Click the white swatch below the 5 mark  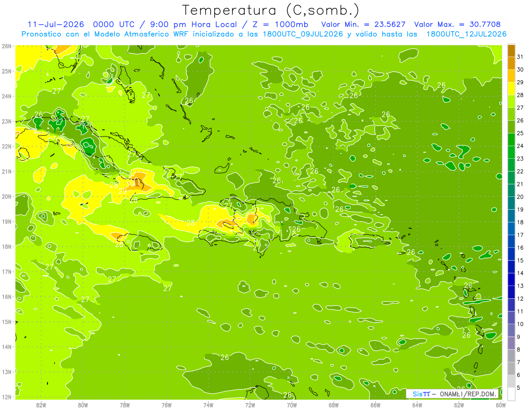tap(511, 394)
